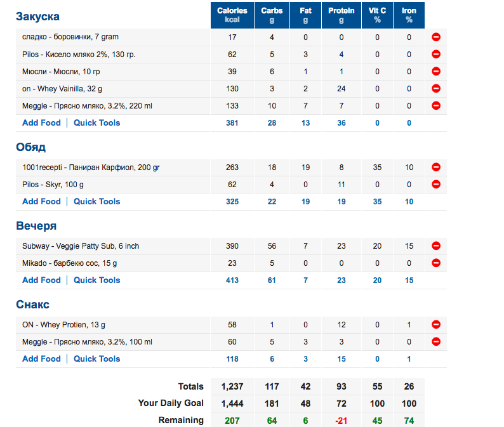Remove the Панирран Карфиол lunch entry
504x427 pixels.
point(436,168)
